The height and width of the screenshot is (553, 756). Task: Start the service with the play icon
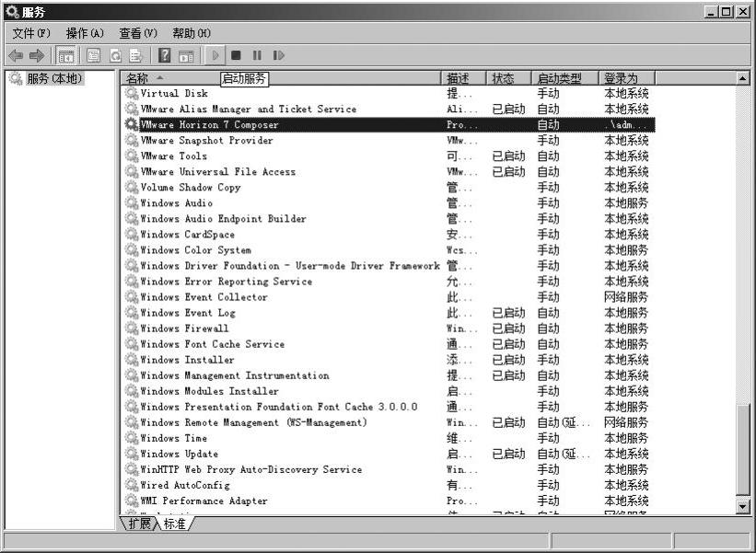pyautogui.click(x=215, y=56)
